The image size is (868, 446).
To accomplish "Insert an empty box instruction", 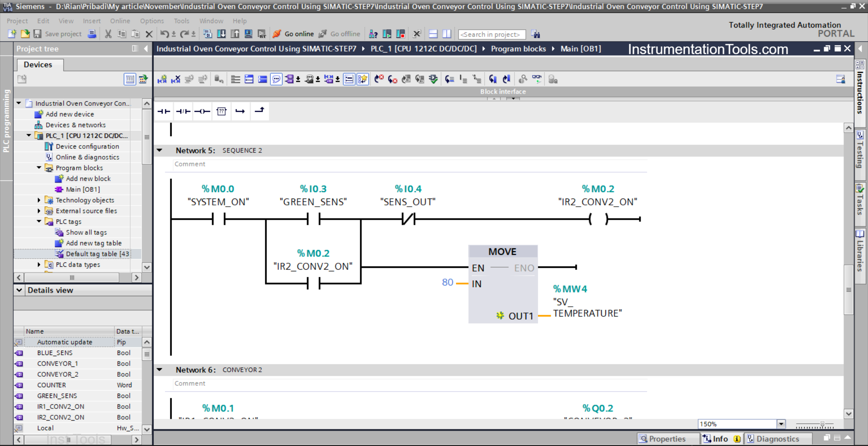I will pos(222,111).
